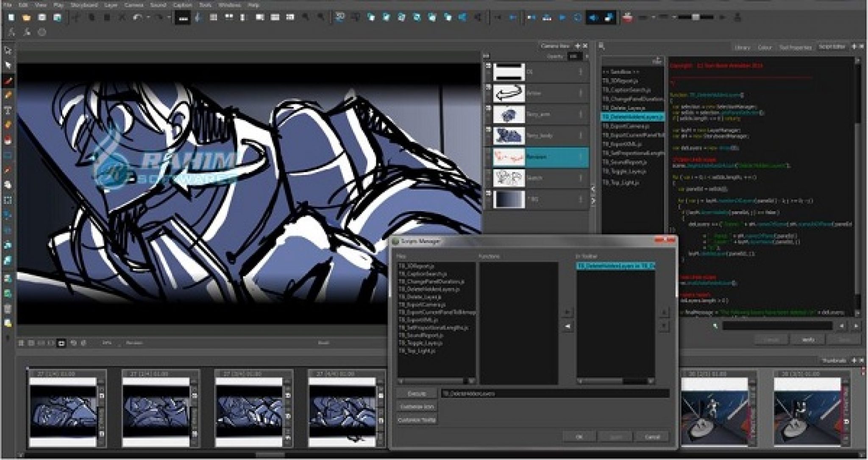The image size is (868, 460).
Task: Toggle visibility of the Arrow layer
Action: point(488,87)
